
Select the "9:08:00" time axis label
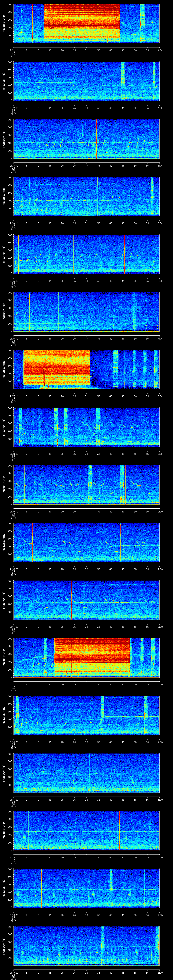tap(14, 454)
